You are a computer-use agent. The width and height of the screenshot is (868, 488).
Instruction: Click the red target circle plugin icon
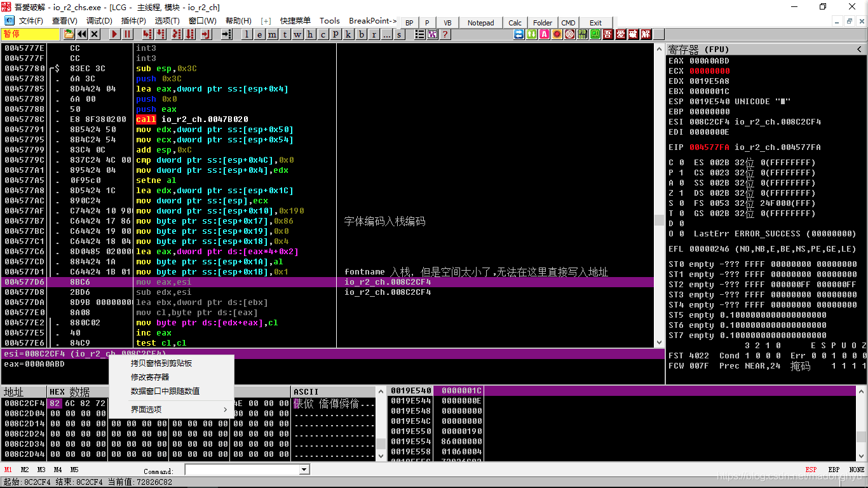coord(569,34)
